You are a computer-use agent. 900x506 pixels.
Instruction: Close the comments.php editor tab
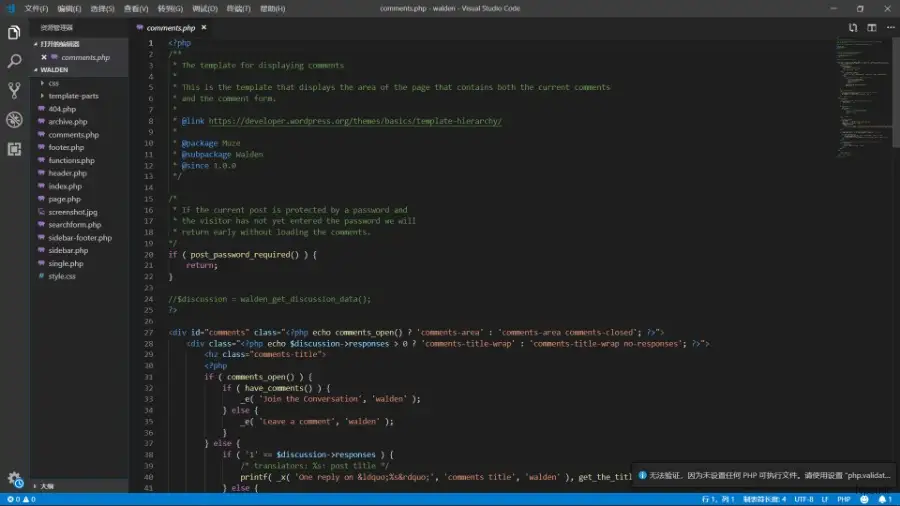204,28
